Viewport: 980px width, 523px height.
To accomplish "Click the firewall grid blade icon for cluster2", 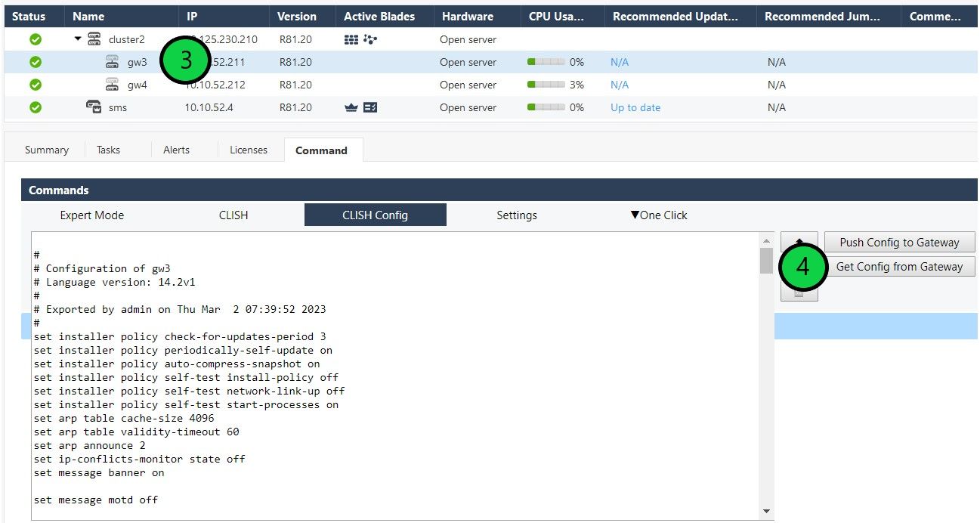I will pyautogui.click(x=351, y=39).
